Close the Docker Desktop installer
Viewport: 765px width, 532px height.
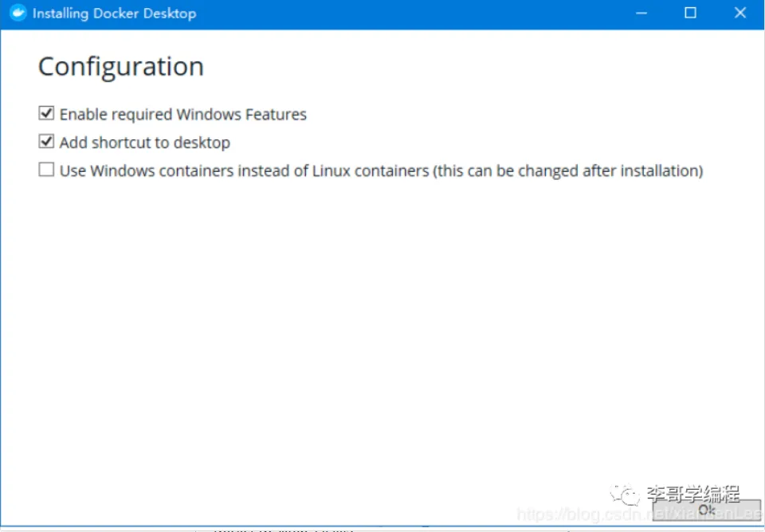pos(740,14)
